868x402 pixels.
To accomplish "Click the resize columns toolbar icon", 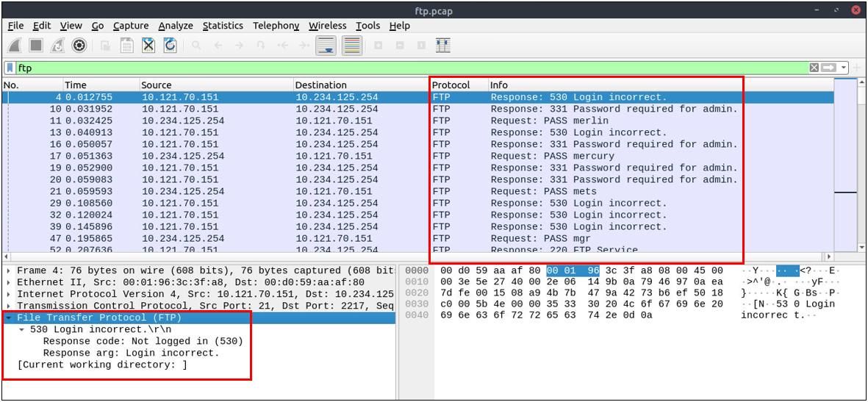I will point(442,46).
